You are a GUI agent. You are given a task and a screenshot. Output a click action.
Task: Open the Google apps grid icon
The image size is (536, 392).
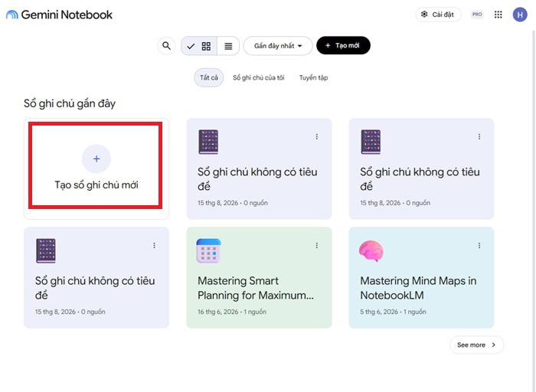pyautogui.click(x=498, y=15)
